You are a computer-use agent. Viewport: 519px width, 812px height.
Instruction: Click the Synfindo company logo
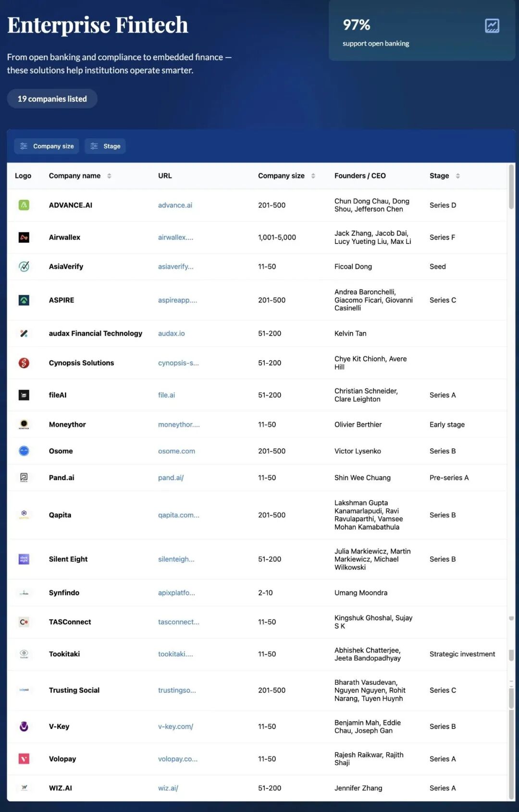point(24,593)
